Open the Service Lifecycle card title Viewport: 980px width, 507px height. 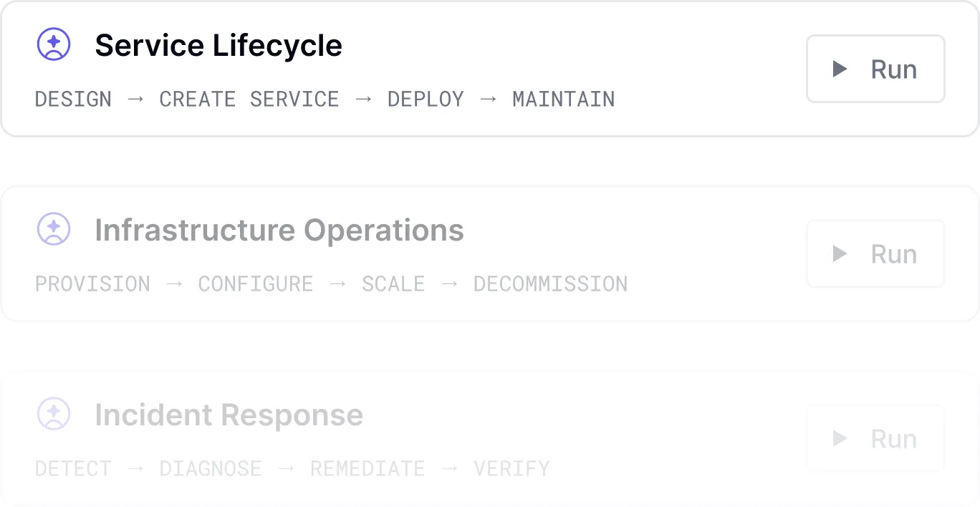[218, 44]
